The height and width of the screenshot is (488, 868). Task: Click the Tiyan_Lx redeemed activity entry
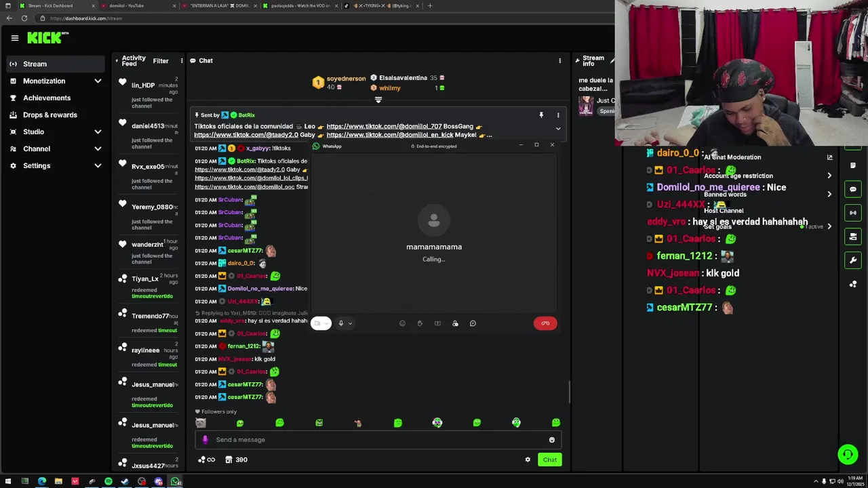pyautogui.click(x=149, y=287)
